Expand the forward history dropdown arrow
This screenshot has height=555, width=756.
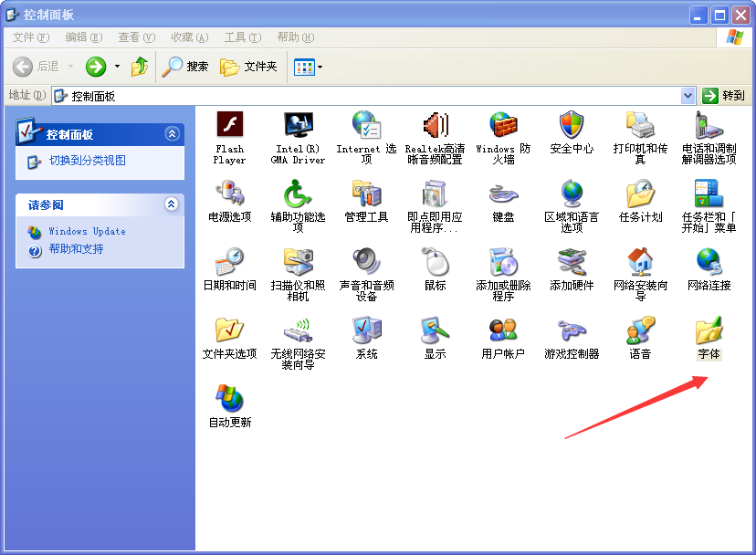click(x=117, y=67)
